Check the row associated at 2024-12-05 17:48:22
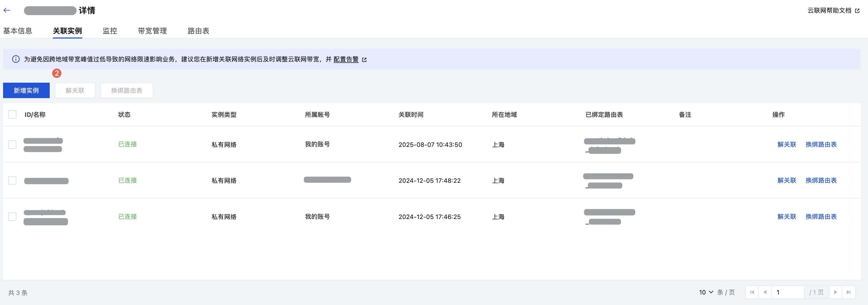 pyautogui.click(x=13, y=180)
